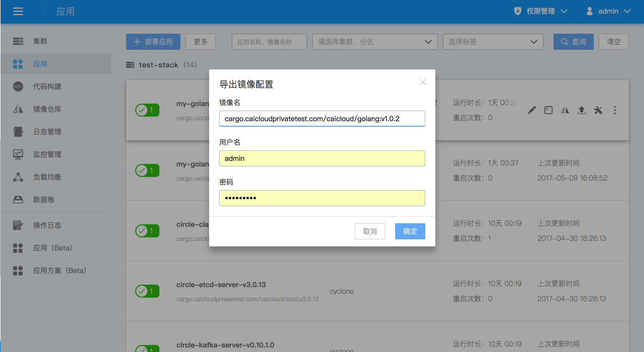Click the 取消 cancel button
644x352 pixels.
coord(370,231)
